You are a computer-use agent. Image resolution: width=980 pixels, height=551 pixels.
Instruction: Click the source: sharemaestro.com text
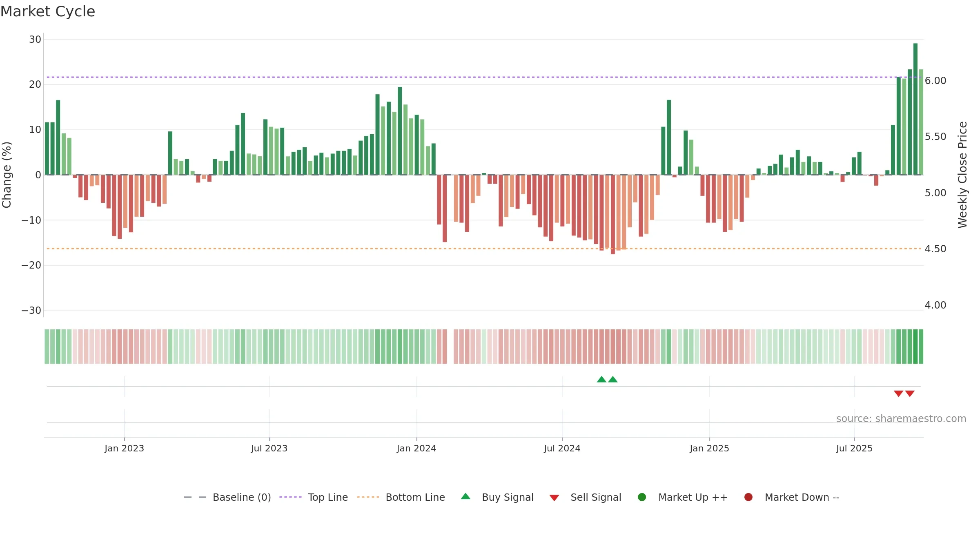pos(901,419)
